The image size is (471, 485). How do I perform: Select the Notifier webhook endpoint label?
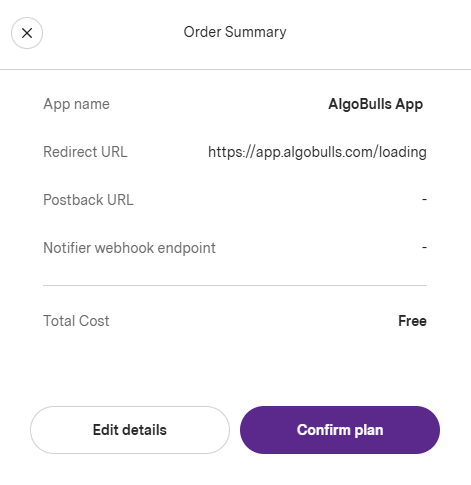coord(129,248)
